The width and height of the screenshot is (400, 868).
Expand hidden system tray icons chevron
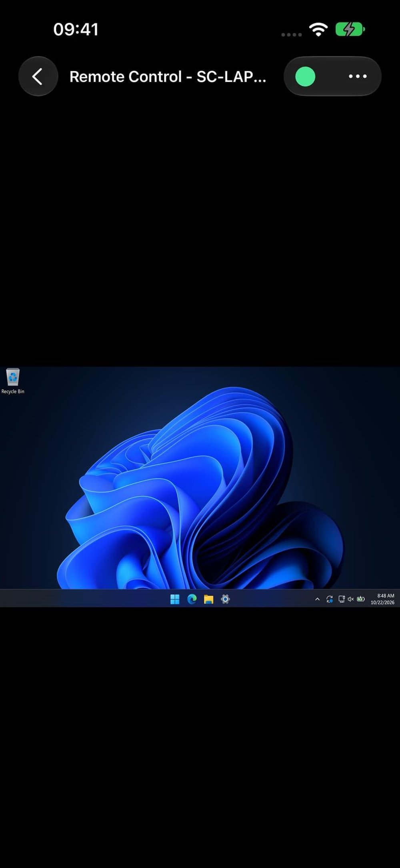point(318,599)
